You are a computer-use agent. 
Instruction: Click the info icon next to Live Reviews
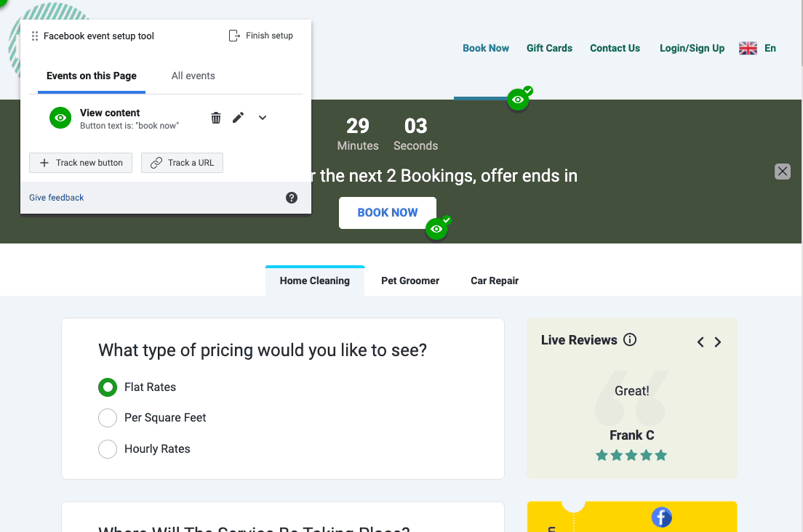point(630,339)
